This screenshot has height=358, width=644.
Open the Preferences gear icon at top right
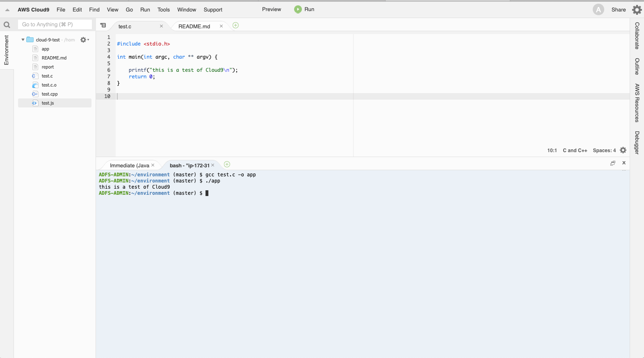tap(637, 9)
